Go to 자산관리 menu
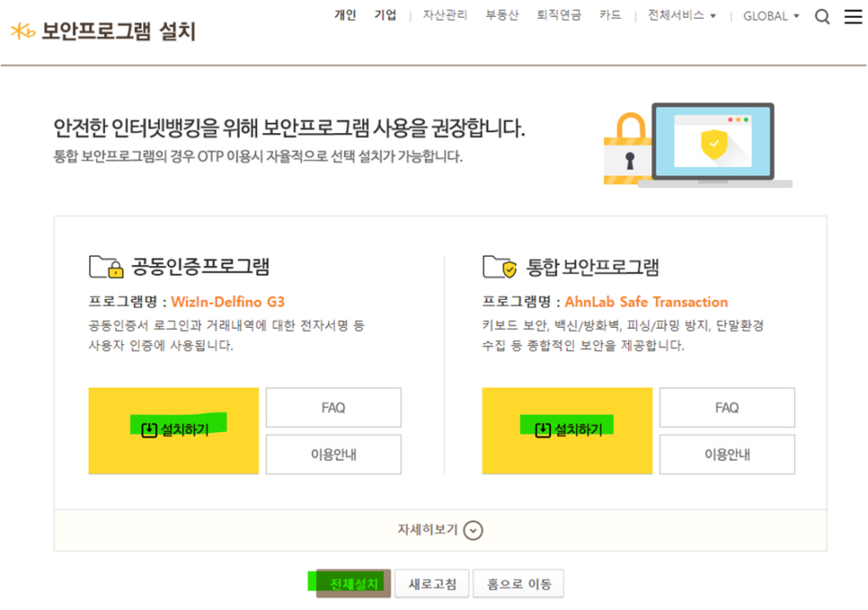 click(445, 15)
